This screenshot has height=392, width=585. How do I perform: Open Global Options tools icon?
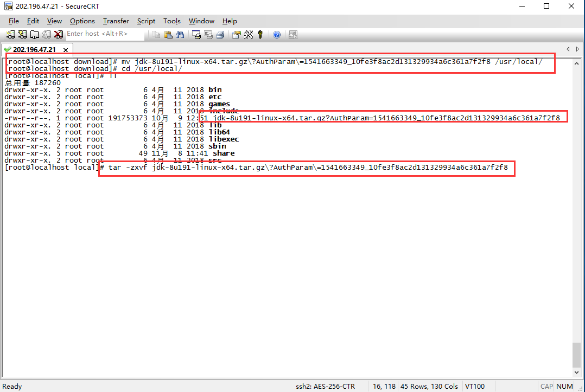coord(249,35)
